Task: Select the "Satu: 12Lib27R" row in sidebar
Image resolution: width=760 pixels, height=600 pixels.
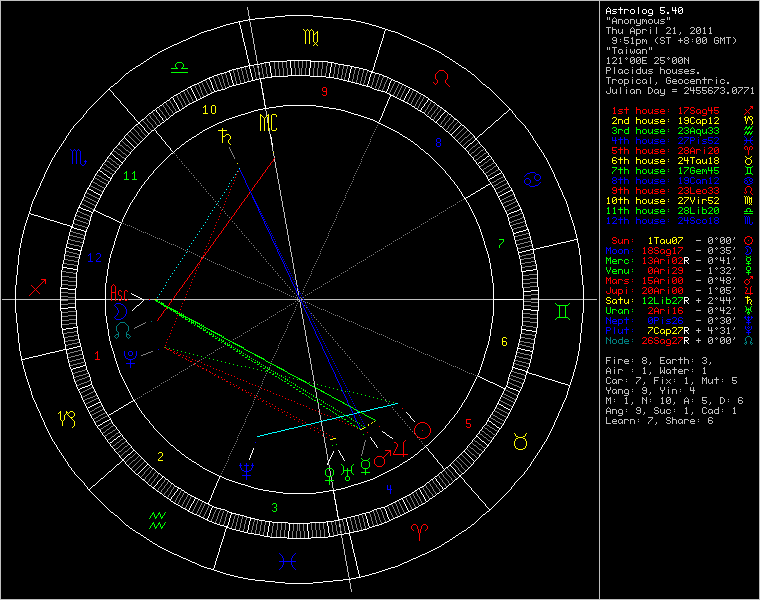Action: tap(665, 300)
